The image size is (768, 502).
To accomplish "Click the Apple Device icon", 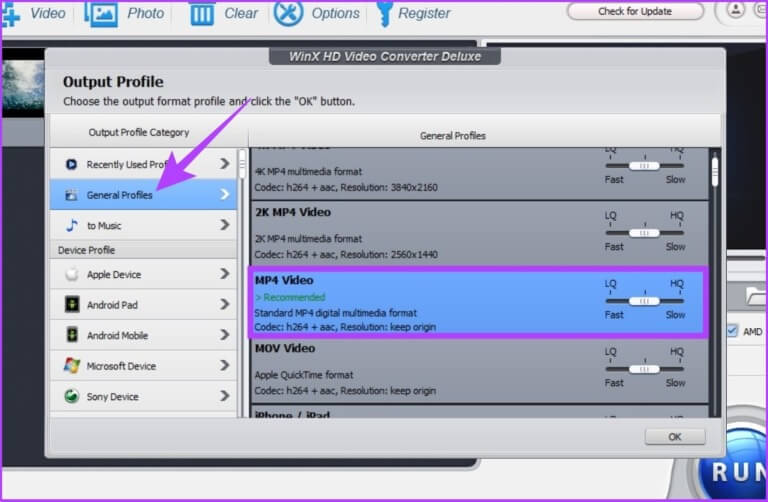I will pos(72,274).
